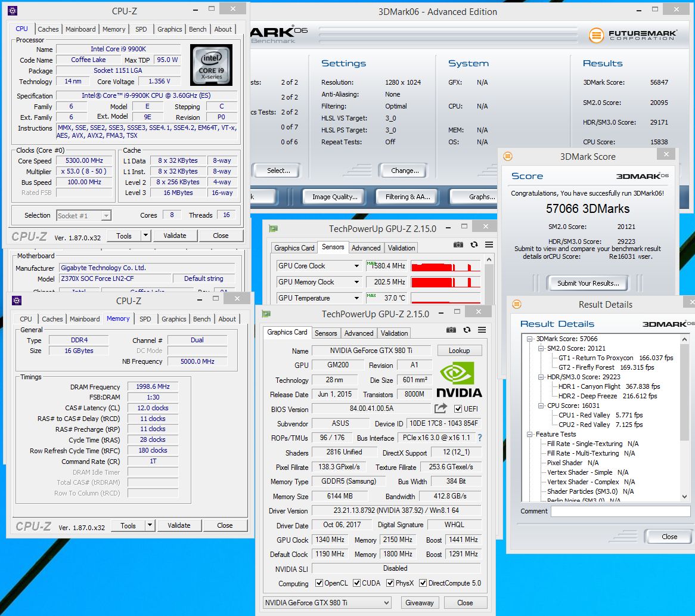Toggle the PhysX checkbox
This screenshot has width=695, height=616.
(x=390, y=583)
